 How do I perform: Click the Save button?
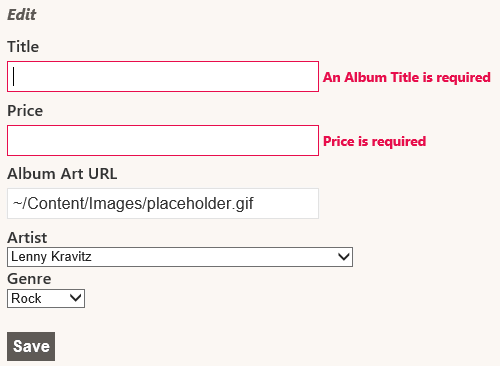point(31,346)
